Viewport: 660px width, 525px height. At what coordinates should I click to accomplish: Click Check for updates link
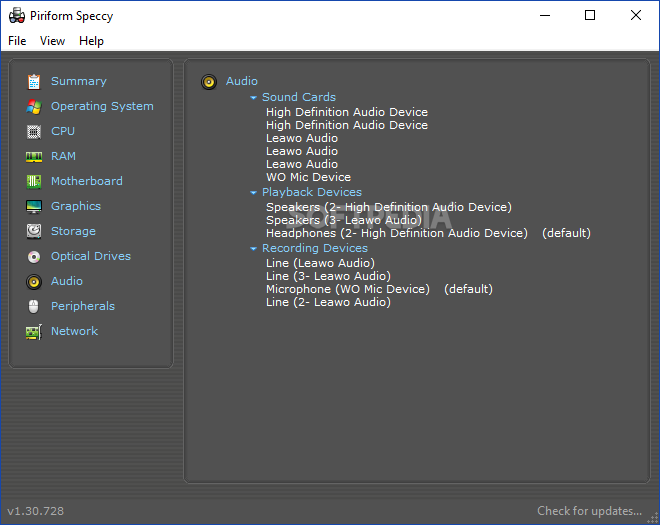[x=589, y=511]
